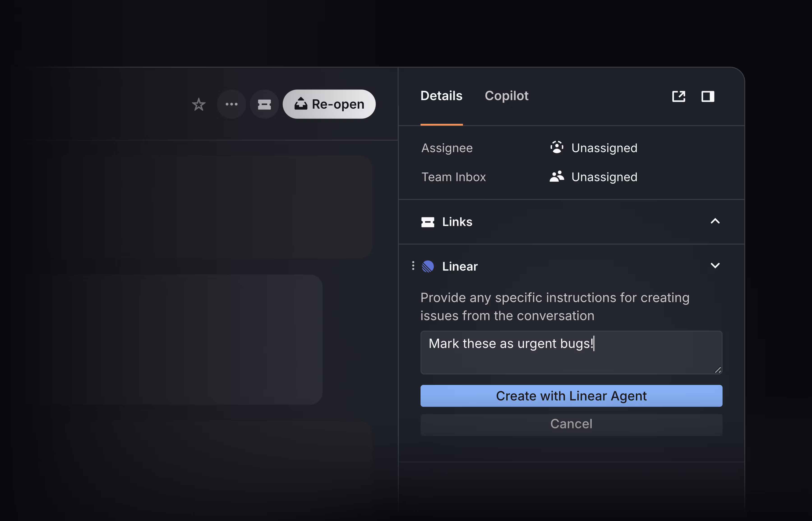This screenshot has width=812, height=521.
Task: Click the ticket icon next to Re-open
Action: pyautogui.click(x=264, y=104)
